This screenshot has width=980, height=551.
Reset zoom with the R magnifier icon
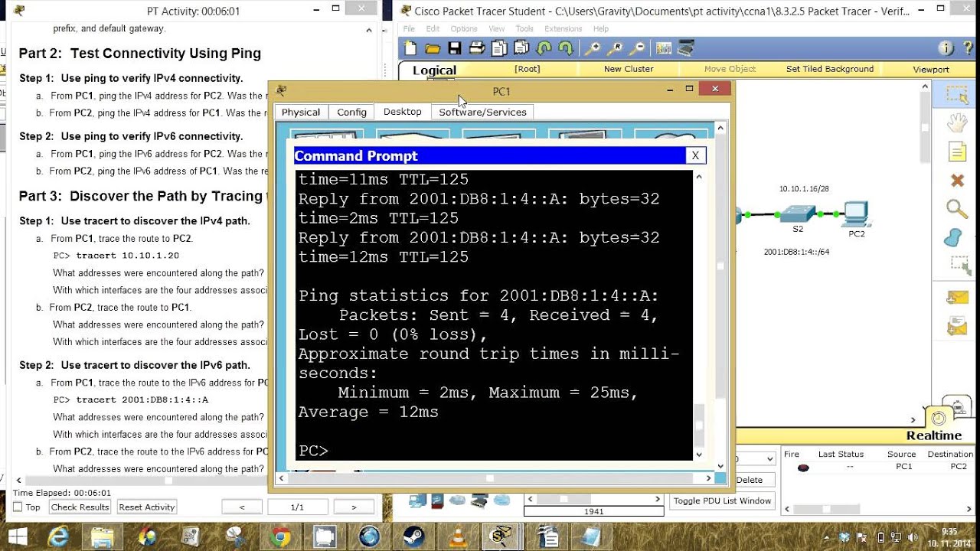point(614,48)
